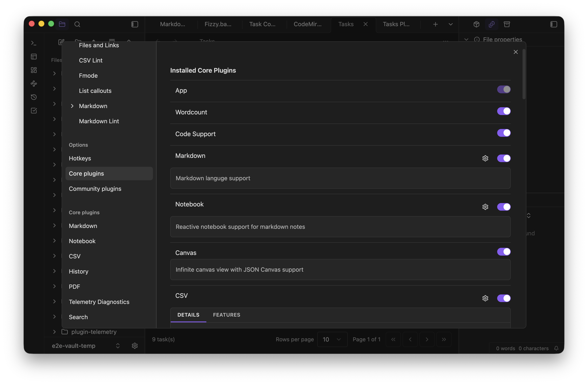
Task: Switch to the Task Co... tab
Action: pyautogui.click(x=262, y=24)
